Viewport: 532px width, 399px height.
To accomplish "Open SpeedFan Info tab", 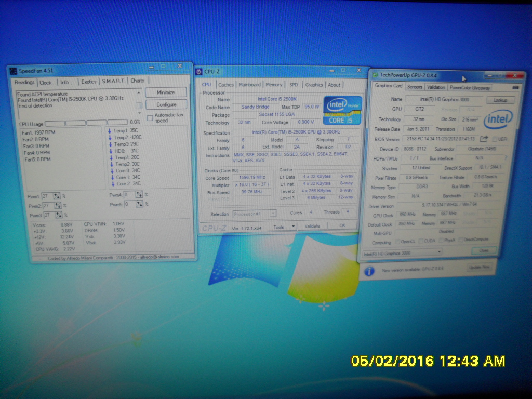I will pos(64,82).
